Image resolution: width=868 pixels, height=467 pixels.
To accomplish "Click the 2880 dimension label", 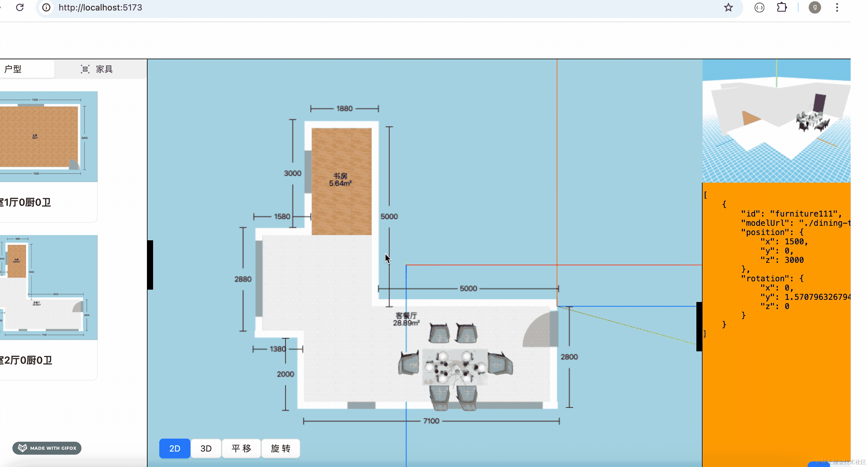I will click(x=243, y=279).
